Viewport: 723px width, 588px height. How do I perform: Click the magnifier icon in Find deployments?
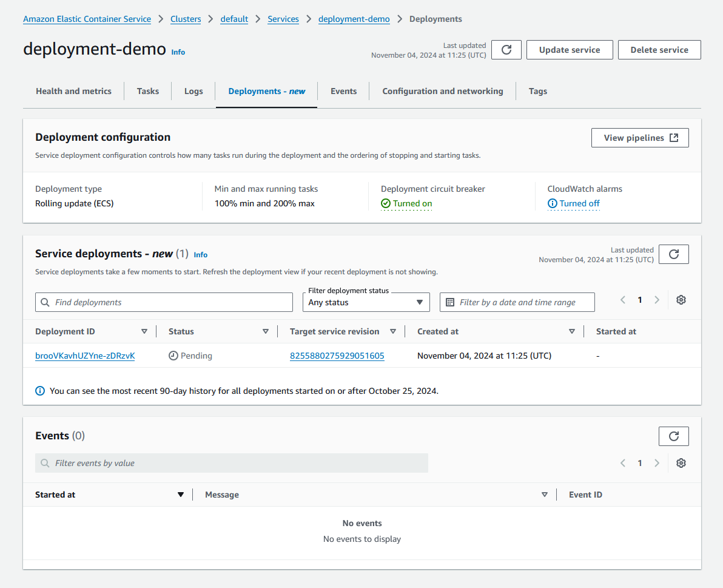click(45, 302)
